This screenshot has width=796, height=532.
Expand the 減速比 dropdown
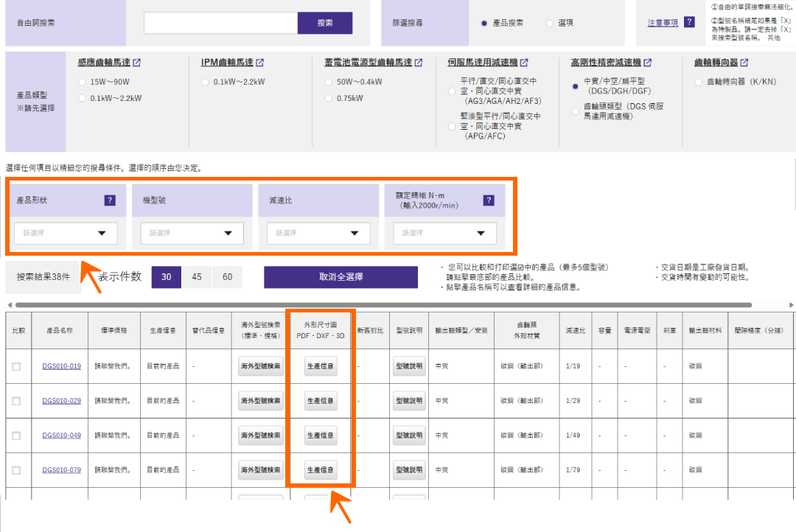click(x=318, y=233)
